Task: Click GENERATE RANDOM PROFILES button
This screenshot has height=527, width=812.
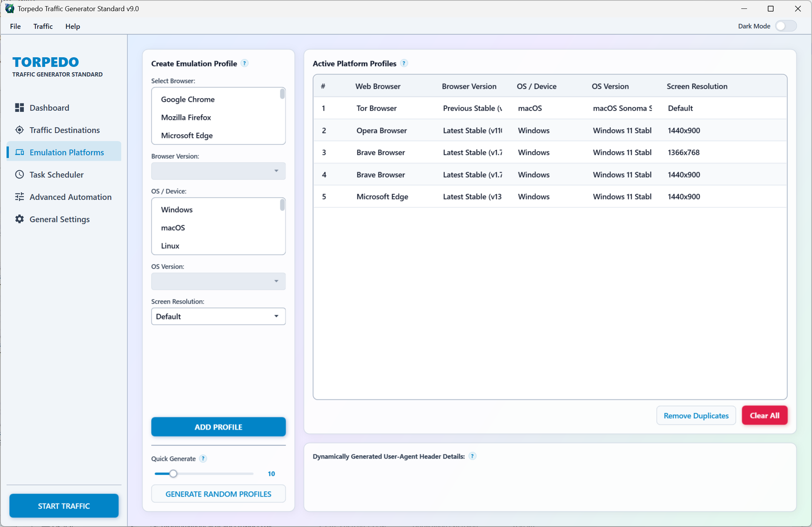Action: tap(218, 494)
